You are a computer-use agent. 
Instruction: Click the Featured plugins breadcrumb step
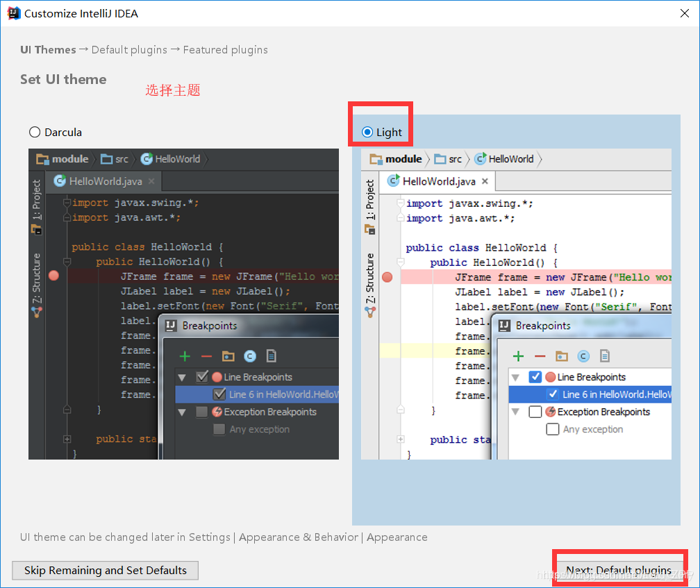click(226, 49)
